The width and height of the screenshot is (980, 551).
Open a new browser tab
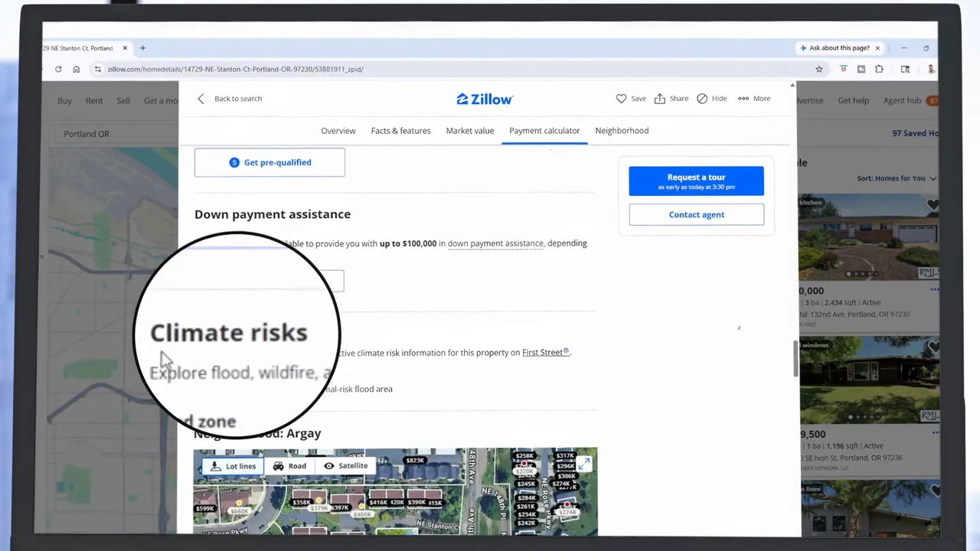coord(142,48)
